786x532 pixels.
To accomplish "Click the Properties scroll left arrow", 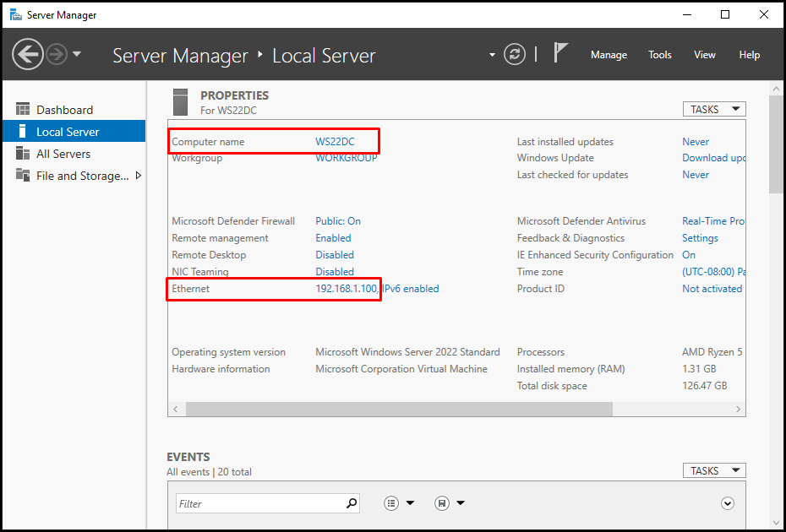I will pos(176,409).
